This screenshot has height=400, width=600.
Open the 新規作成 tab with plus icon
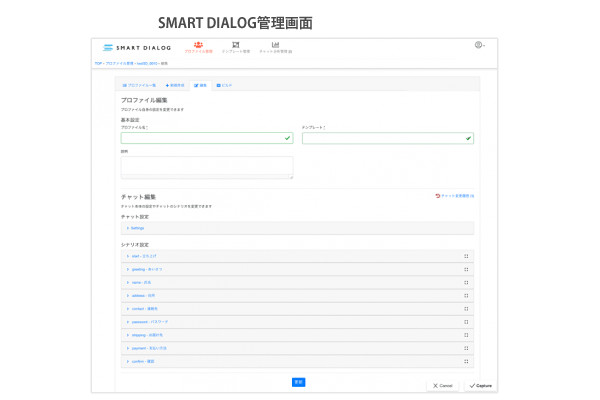point(175,85)
